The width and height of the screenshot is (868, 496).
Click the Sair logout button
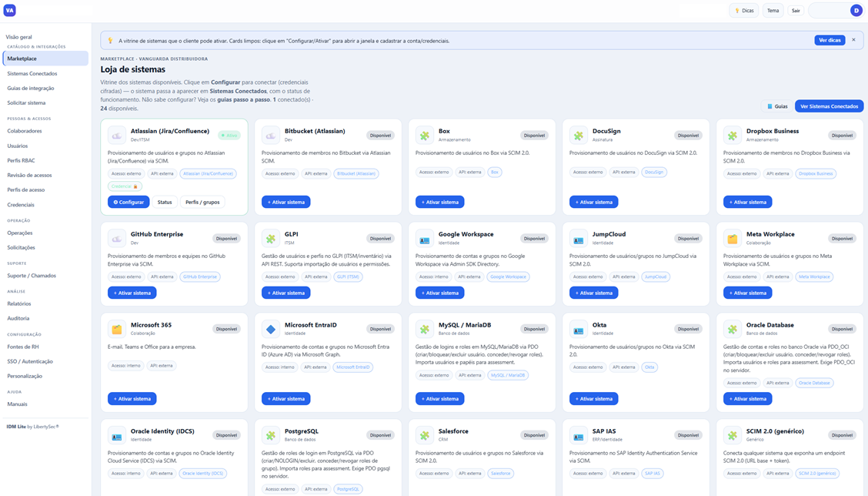pos(796,11)
